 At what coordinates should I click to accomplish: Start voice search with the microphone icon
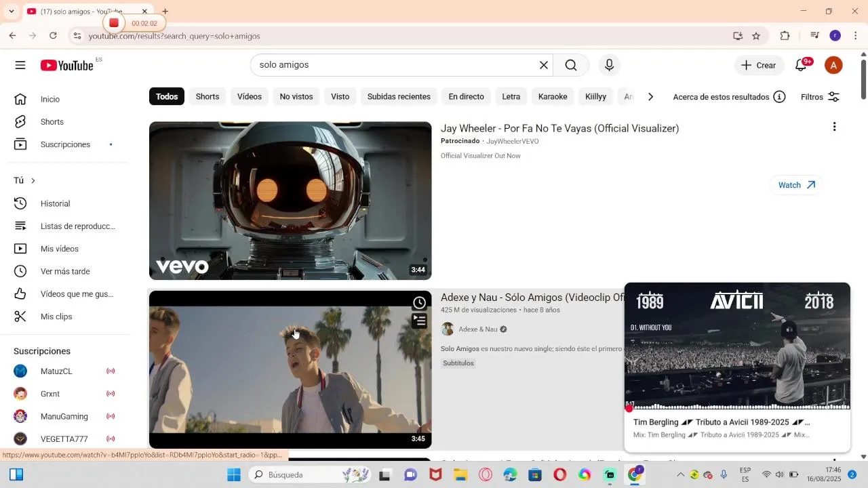pyautogui.click(x=609, y=65)
